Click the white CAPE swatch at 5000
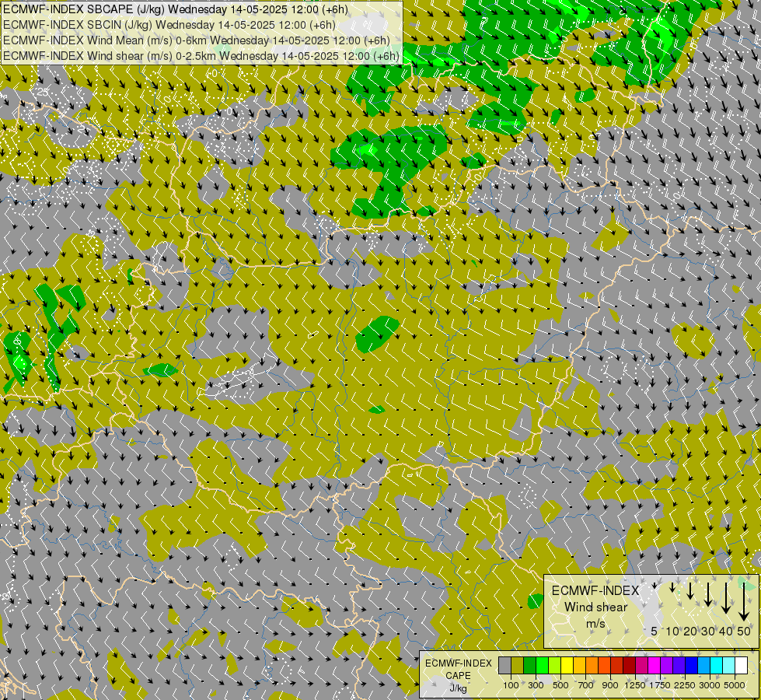The width and height of the screenshot is (761, 700). (x=742, y=665)
